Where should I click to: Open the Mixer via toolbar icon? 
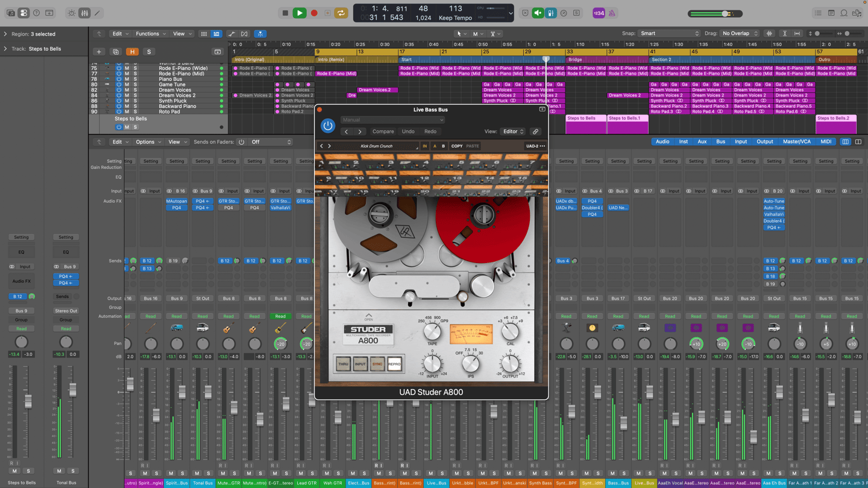[84, 13]
